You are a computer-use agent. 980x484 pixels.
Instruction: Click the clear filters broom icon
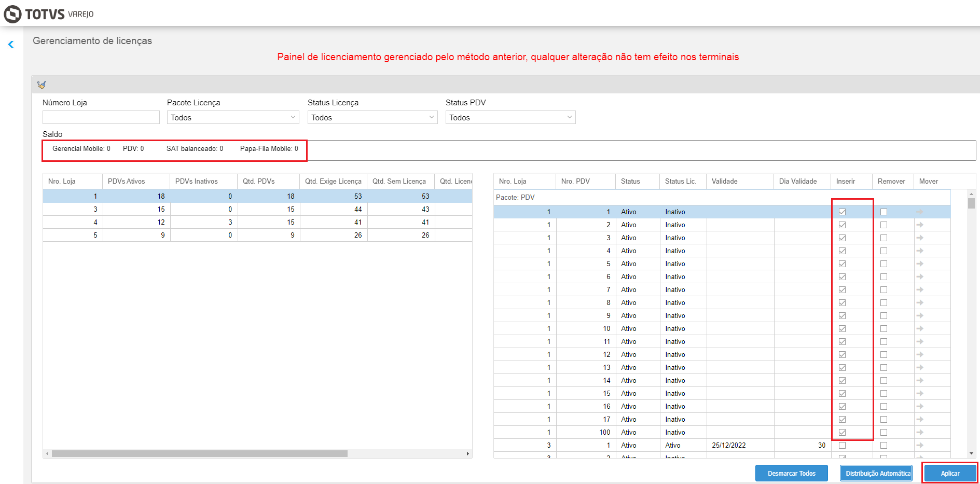pyautogui.click(x=42, y=85)
